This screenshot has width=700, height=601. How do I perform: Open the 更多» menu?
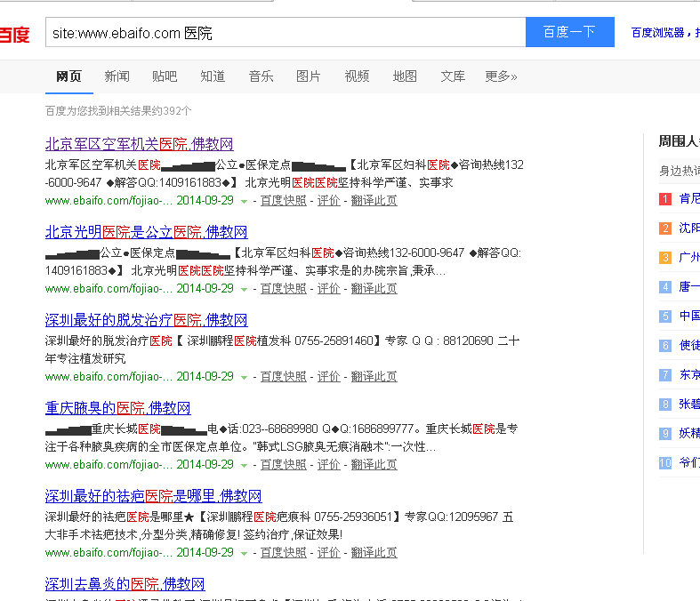coord(501,76)
